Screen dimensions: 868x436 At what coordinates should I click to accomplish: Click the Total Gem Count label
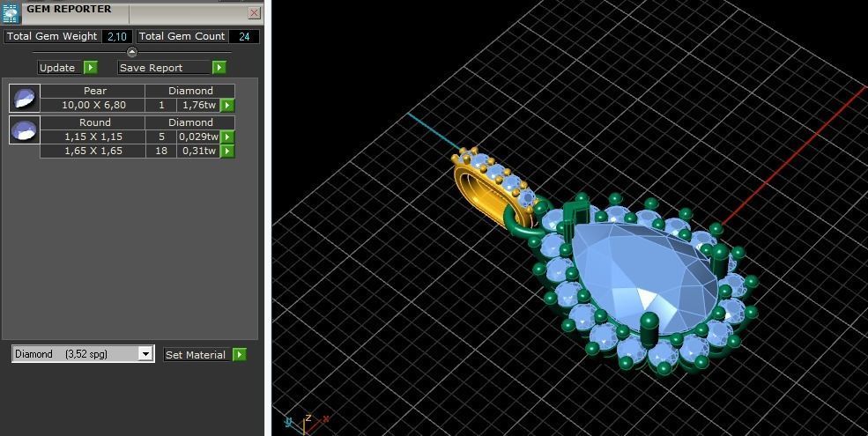point(182,36)
